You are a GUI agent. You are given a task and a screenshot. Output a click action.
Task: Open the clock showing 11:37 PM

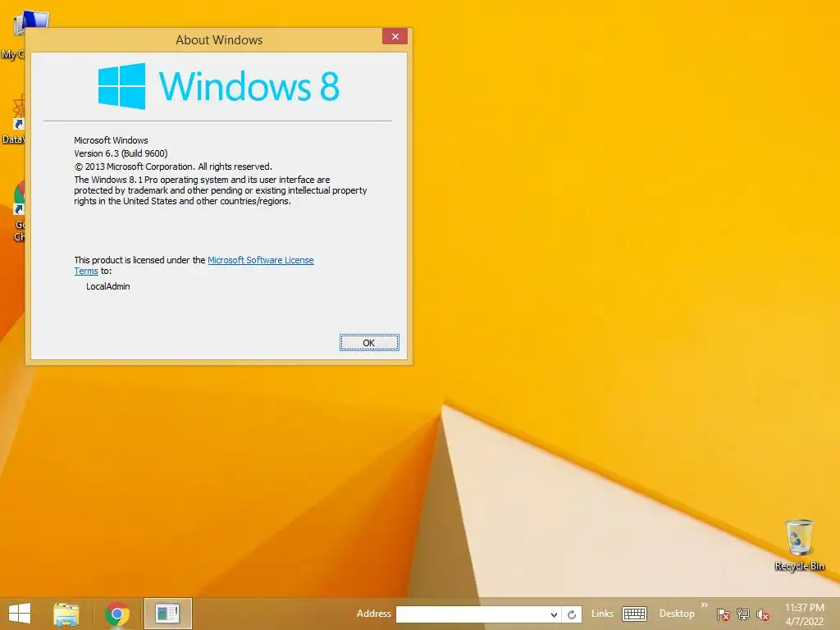(804, 614)
